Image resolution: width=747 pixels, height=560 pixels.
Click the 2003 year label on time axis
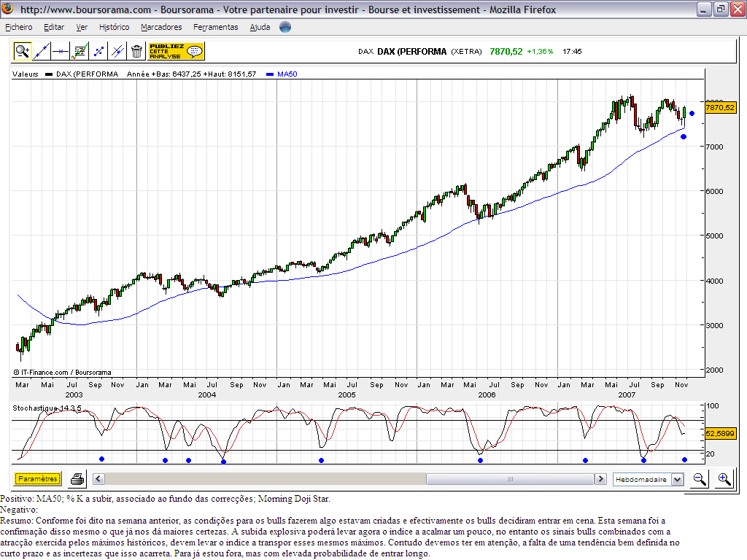74,394
